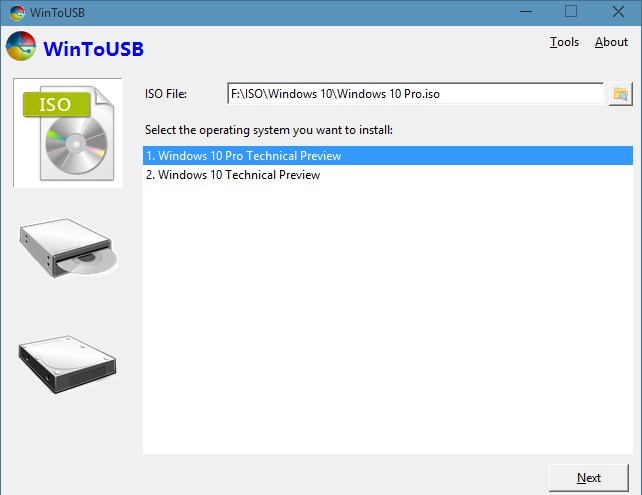Viewport: 642px width, 495px height.
Task: Maximize the WinToUSB window
Action: pyautogui.click(x=571, y=12)
